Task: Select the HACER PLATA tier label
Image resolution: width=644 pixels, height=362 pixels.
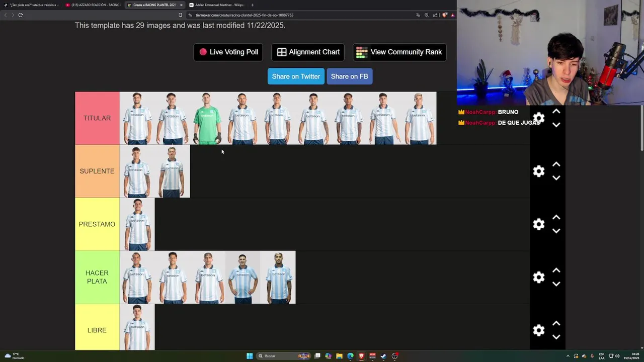Action: [x=97, y=277]
